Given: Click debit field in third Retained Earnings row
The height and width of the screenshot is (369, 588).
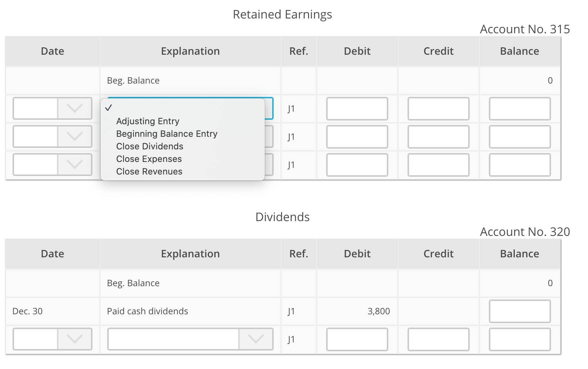Looking at the screenshot, I should (357, 165).
